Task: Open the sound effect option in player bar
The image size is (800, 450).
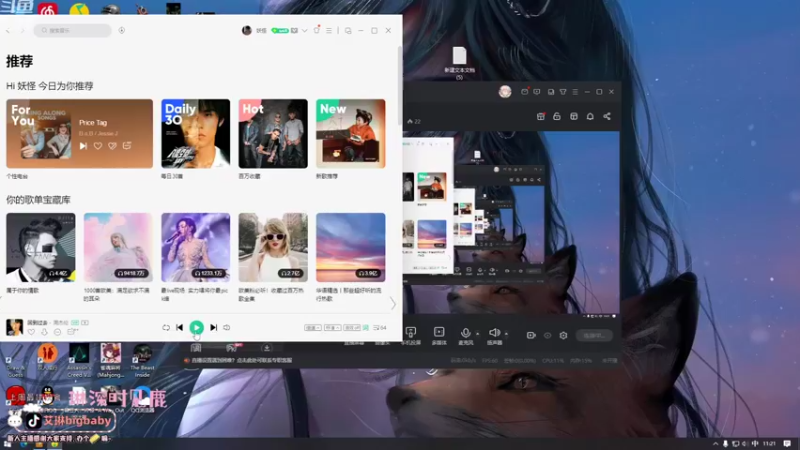Action: point(352,328)
